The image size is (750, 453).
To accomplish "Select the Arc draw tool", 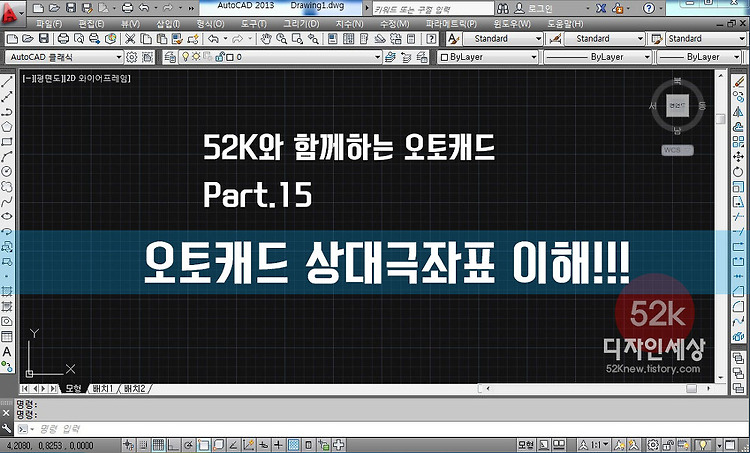I will click(x=7, y=156).
